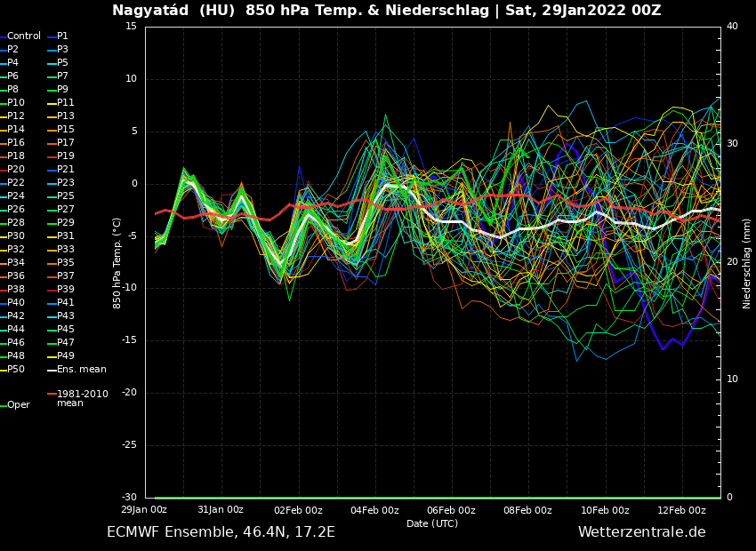Screen dimensions: 756x551
Task: Click the Nagyatád chart title
Action: pyautogui.click(x=386, y=11)
